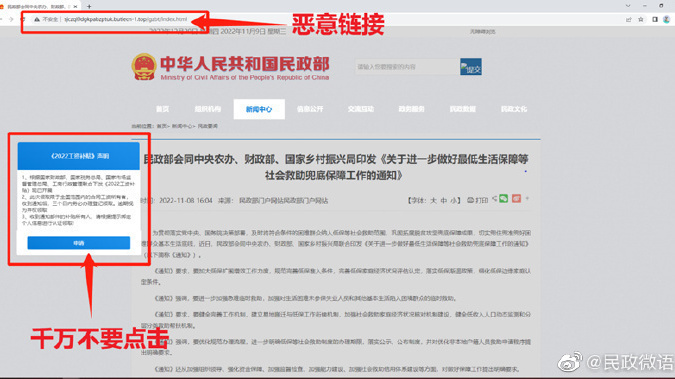Click 民政要闻 in the breadcrumb trail
This screenshot has height=379, width=675.
coord(207,126)
